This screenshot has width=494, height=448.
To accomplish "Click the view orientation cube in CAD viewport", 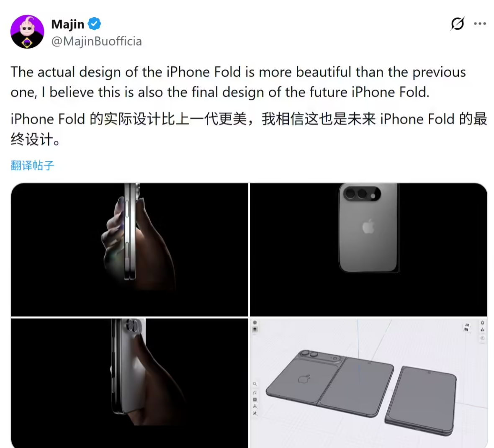I will coord(467,327).
